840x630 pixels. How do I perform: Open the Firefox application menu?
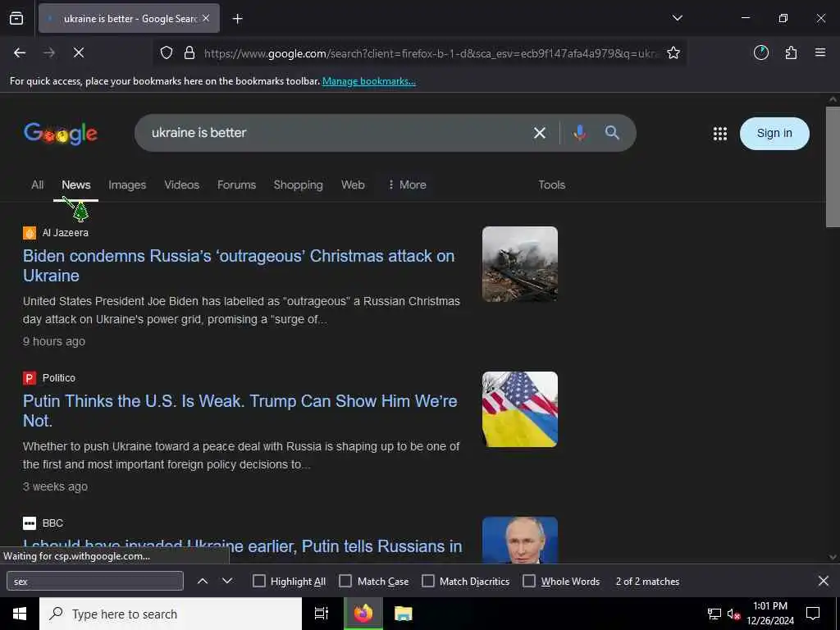tap(820, 52)
